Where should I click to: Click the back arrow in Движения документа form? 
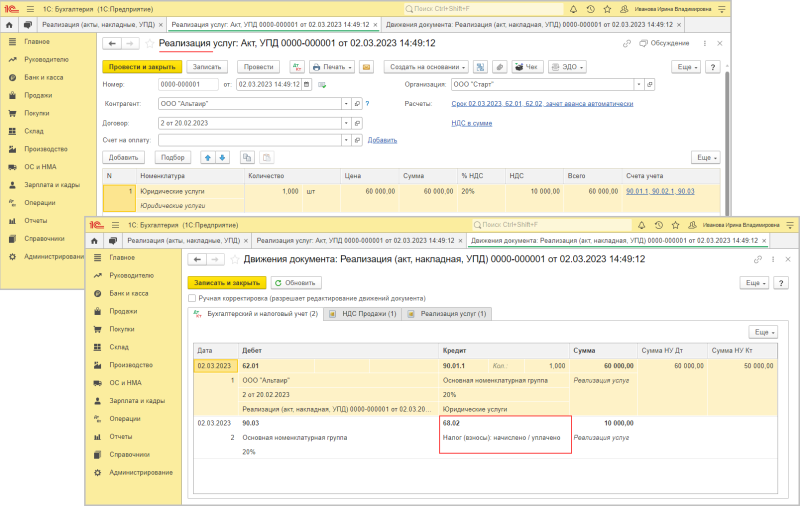[197, 260]
